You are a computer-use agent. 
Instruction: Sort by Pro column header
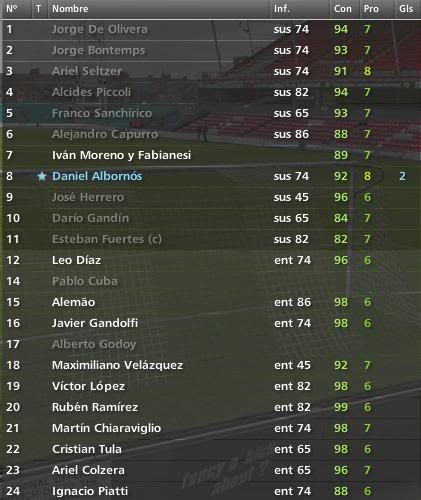371,9
